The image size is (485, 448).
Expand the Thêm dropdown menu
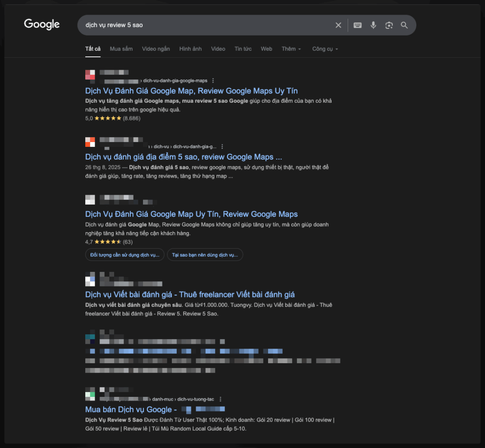pyautogui.click(x=291, y=49)
